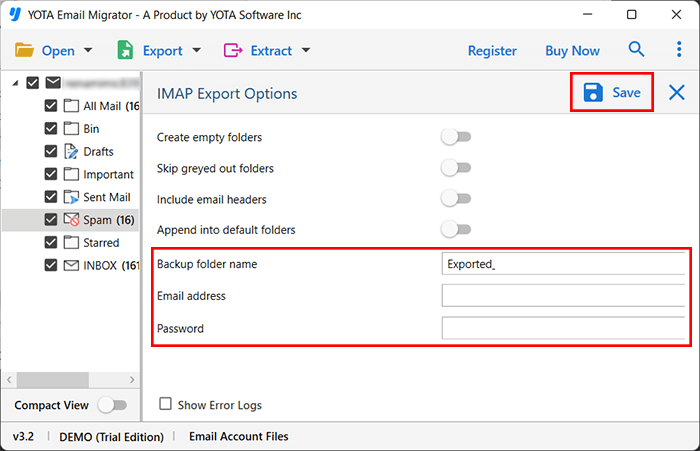Enable the Create empty folders toggle
Viewport: 700px width, 451px height.
(x=456, y=137)
